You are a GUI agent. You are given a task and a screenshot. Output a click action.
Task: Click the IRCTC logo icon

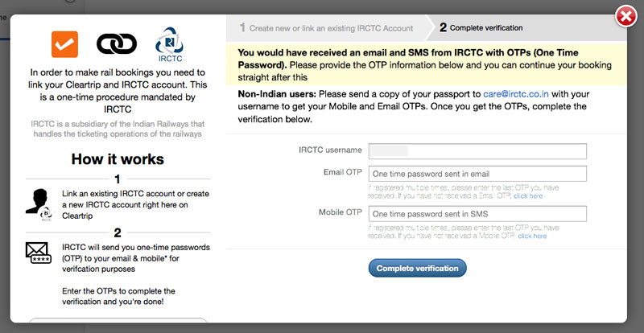[x=169, y=44]
